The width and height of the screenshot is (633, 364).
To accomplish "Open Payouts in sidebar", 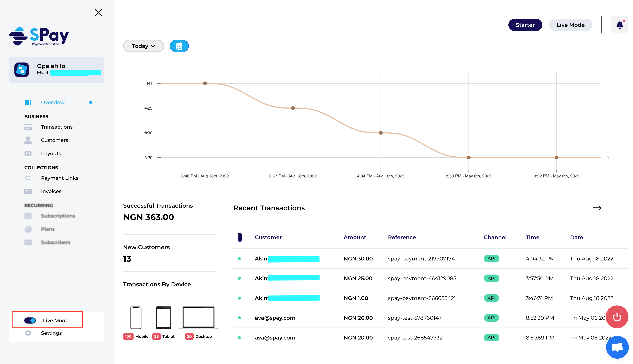I will (x=51, y=154).
